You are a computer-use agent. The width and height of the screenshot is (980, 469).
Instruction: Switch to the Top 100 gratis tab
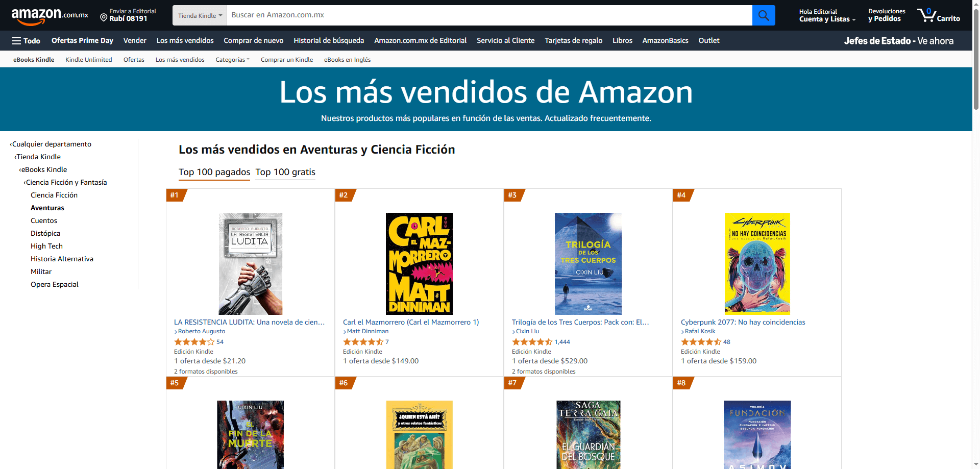pyautogui.click(x=285, y=172)
